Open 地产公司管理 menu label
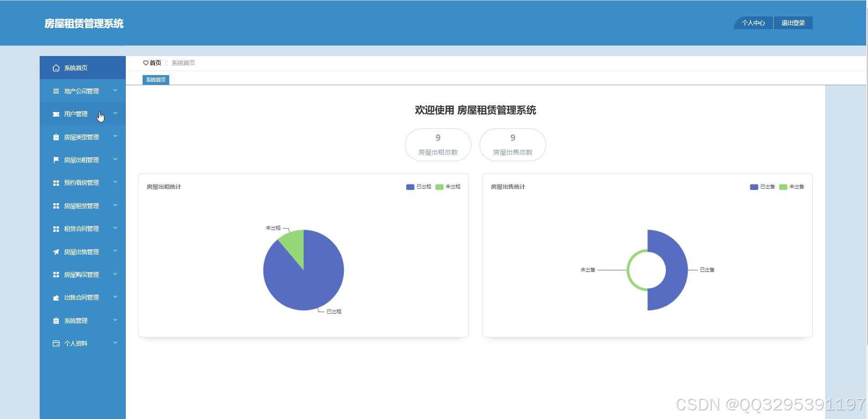Image resolution: width=868 pixels, height=419 pixels. [x=82, y=91]
